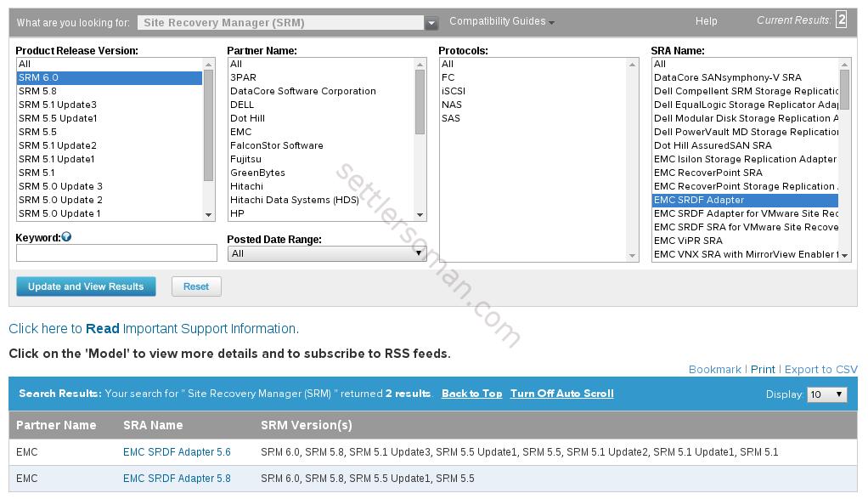Click the SRM Version(s) column header
This screenshot has height=499, width=868.
pos(306,425)
